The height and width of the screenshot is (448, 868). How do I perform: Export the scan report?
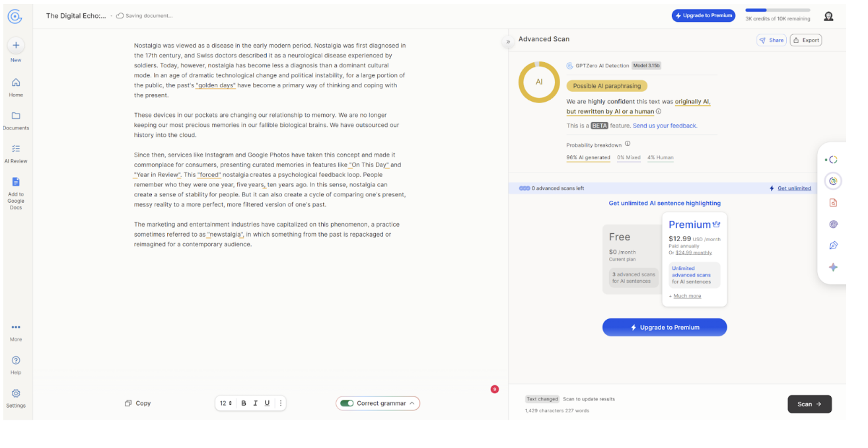(807, 40)
